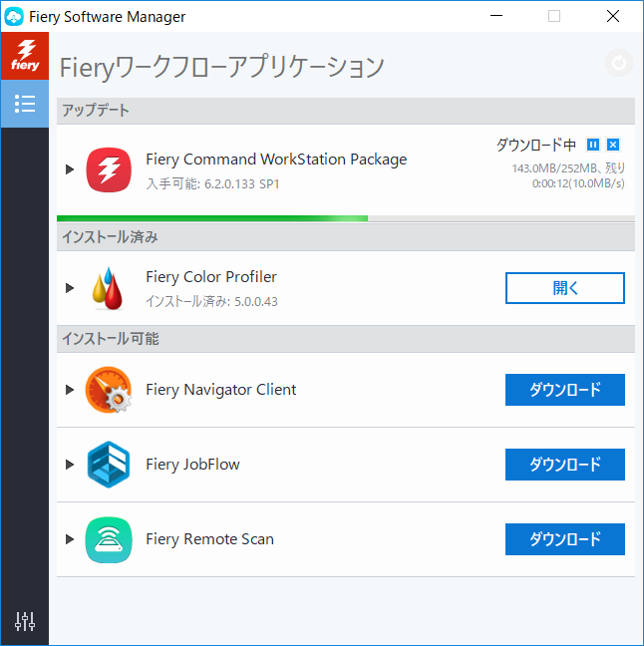Download Fiery JobFlow
The height and width of the screenshot is (646, 644).
click(565, 465)
